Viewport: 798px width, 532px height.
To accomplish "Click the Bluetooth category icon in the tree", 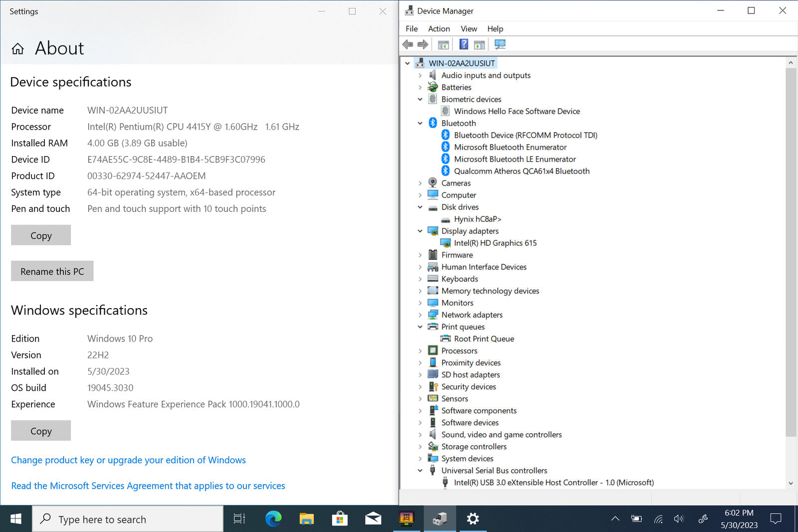I will click(433, 123).
